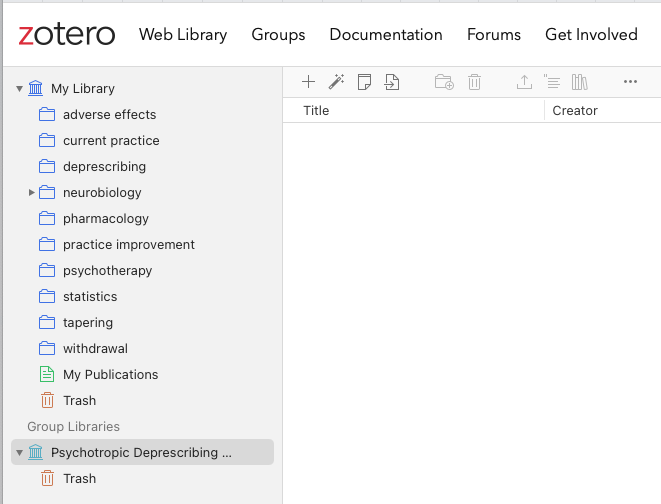Go to the Forums page
Screen dimensions: 661x504
[494, 35]
